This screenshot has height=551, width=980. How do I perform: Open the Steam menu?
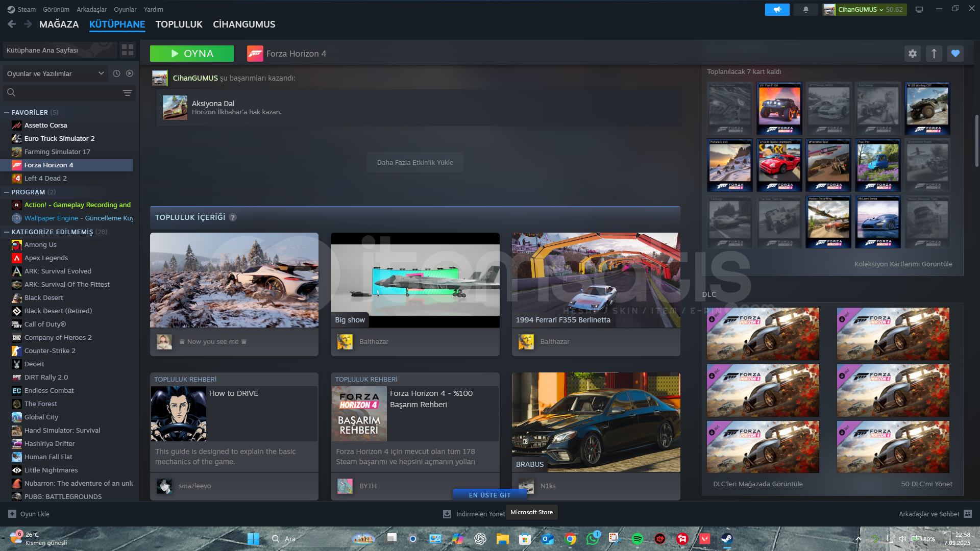tap(27, 10)
